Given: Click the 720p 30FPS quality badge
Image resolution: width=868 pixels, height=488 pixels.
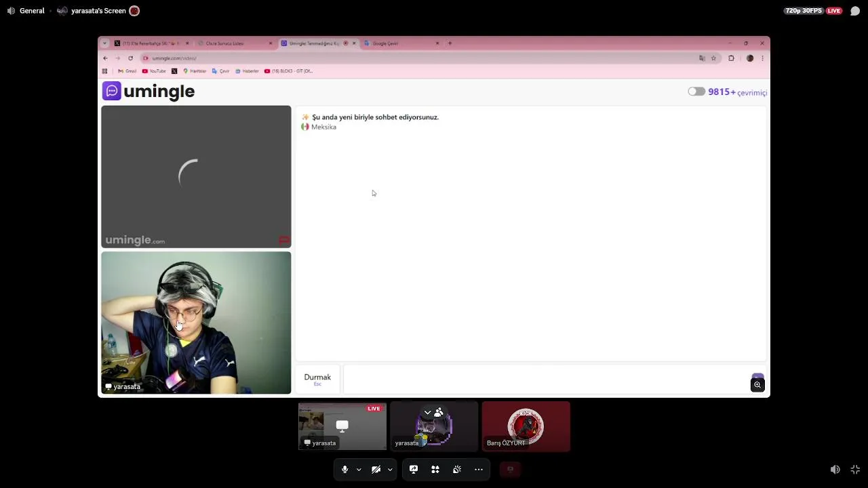Looking at the screenshot, I should coord(804,11).
